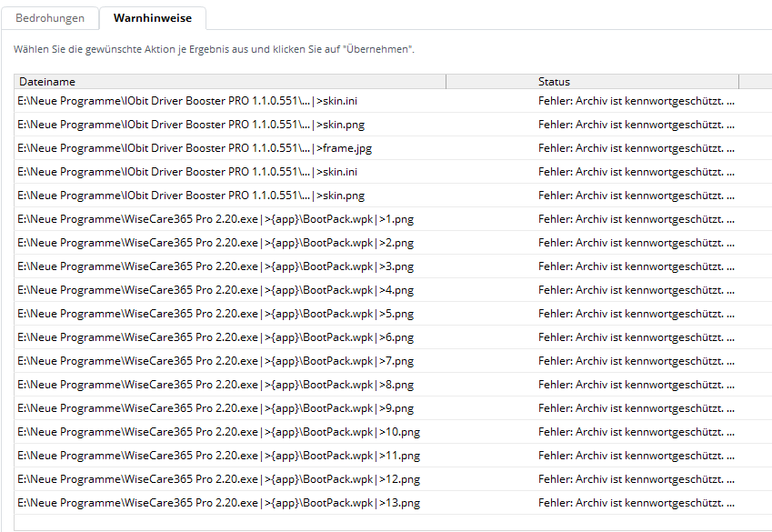Select the WiseCare365 BootPack.wpk 3.png row
Image resolution: width=772 pixels, height=532 pixels.
click(x=393, y=266)
